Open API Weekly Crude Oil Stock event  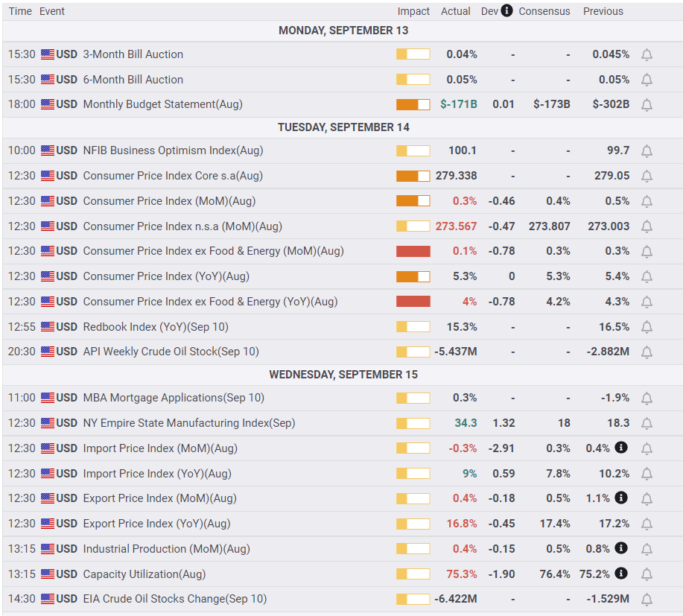click(x=171, y=352)
